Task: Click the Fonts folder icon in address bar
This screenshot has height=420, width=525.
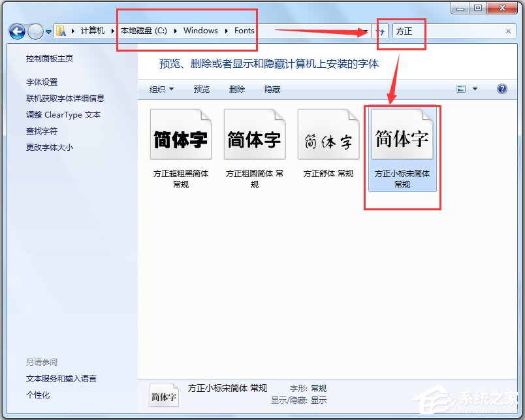Action: [x=61, y=31]
